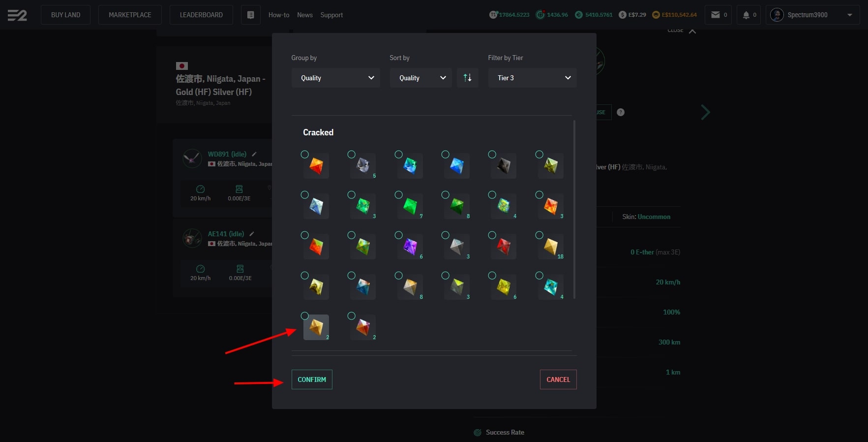Click the Earth 2 logo icon
The image size is (868, 442).
pos(17,15)
